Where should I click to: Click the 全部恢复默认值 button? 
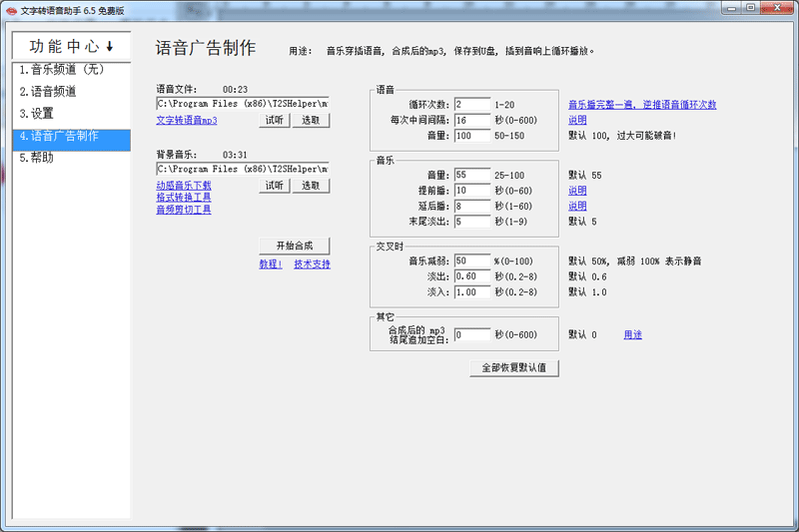click(514, 367)
